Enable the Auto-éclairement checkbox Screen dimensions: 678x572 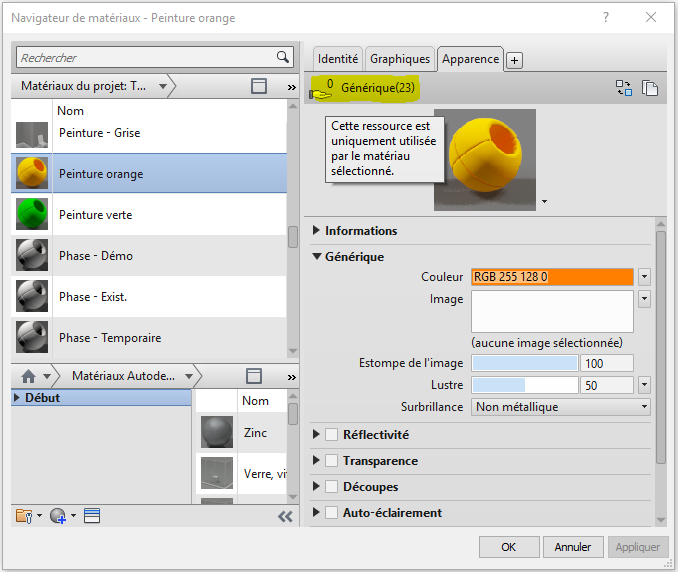332,513
